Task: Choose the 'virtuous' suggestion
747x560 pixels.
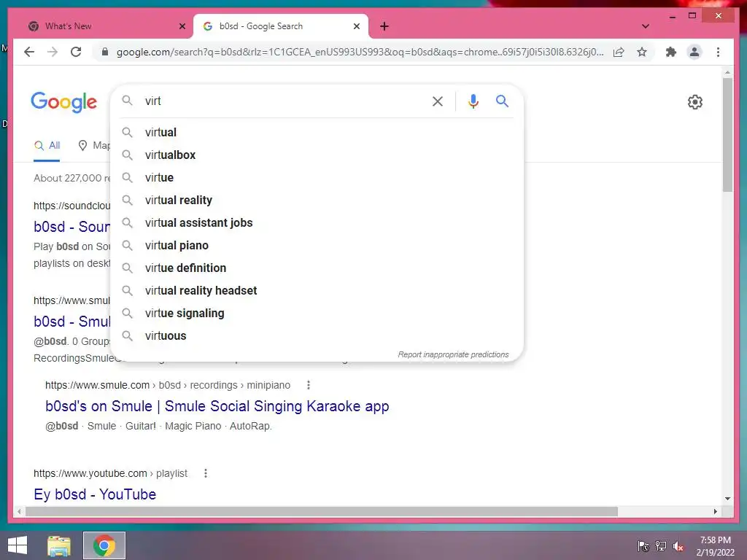Action: [x=317, y=335]
